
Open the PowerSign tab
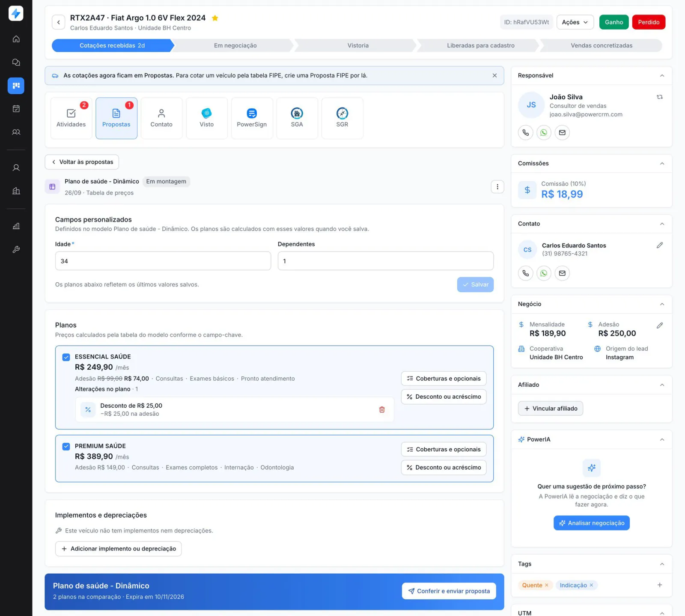coord(252,118)
